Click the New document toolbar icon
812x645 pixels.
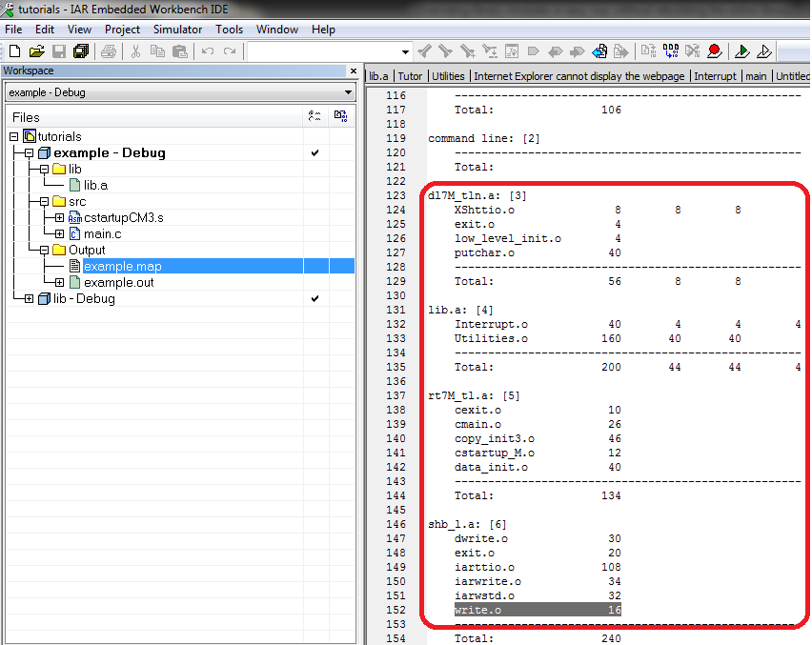point(15,51)
